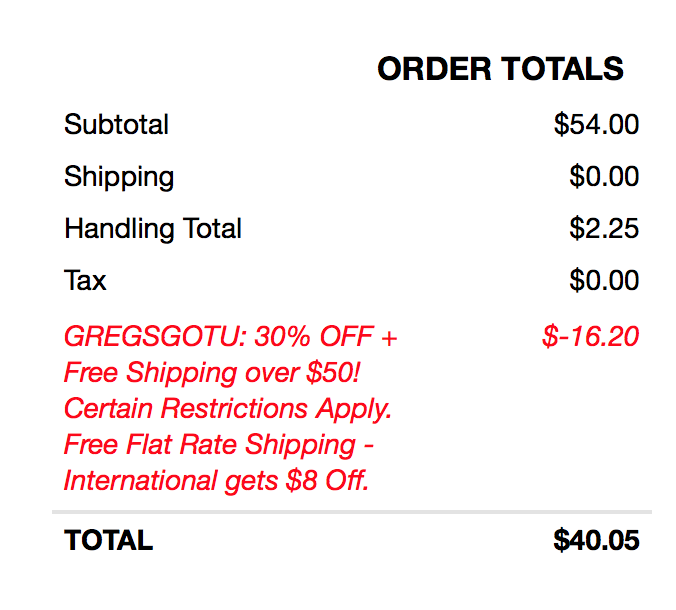Click the Free Shipping over $50! line
This screenshot has width=676, height=610.
pyautogui.click(x=211, y=372)
